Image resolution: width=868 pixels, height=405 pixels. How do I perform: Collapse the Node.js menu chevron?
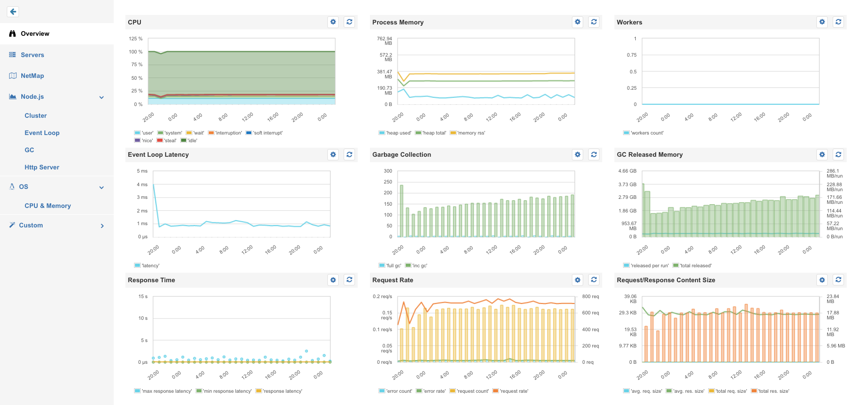point(102,97)
